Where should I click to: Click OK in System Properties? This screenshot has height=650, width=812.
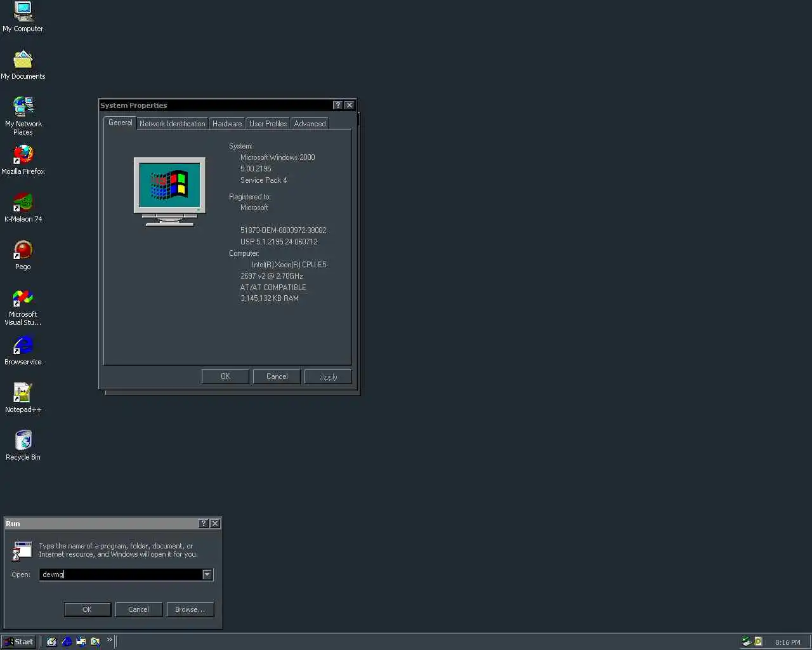[x=225, y=376]
